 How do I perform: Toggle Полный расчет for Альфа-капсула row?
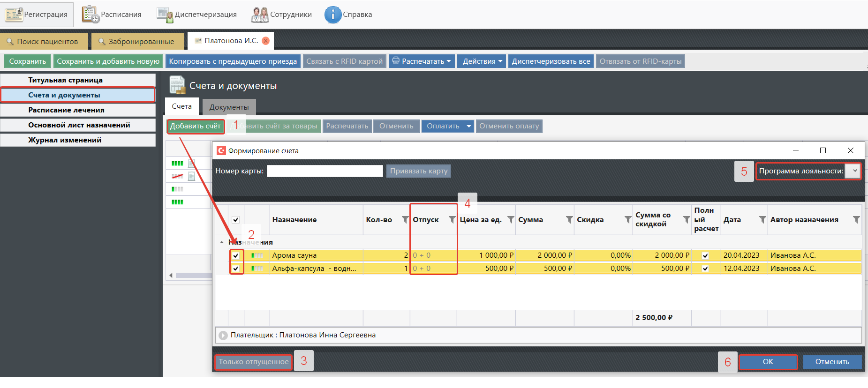click(705, 269)
